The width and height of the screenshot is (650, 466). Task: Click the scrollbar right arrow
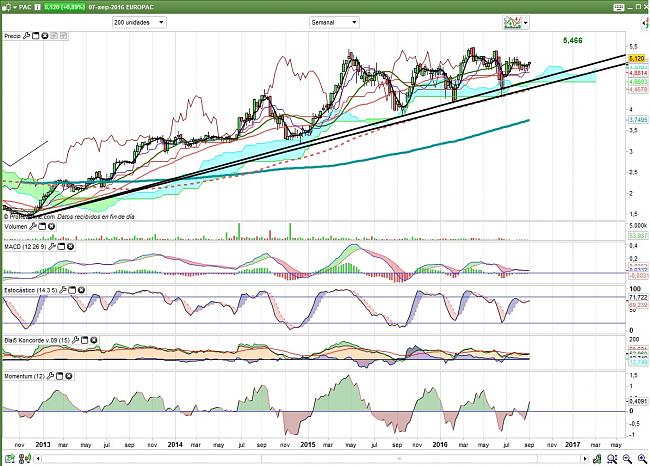coord(585,459)
